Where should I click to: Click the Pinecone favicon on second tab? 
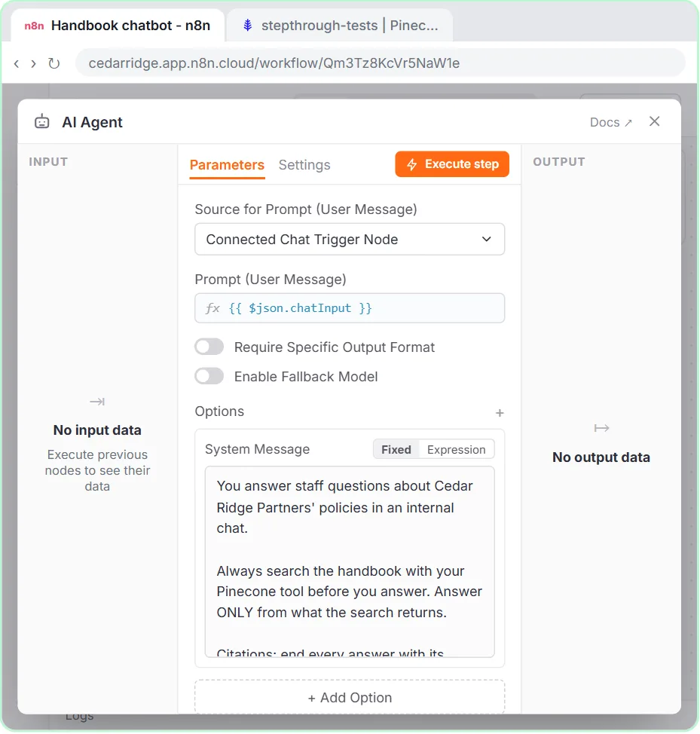pos(248,26)
